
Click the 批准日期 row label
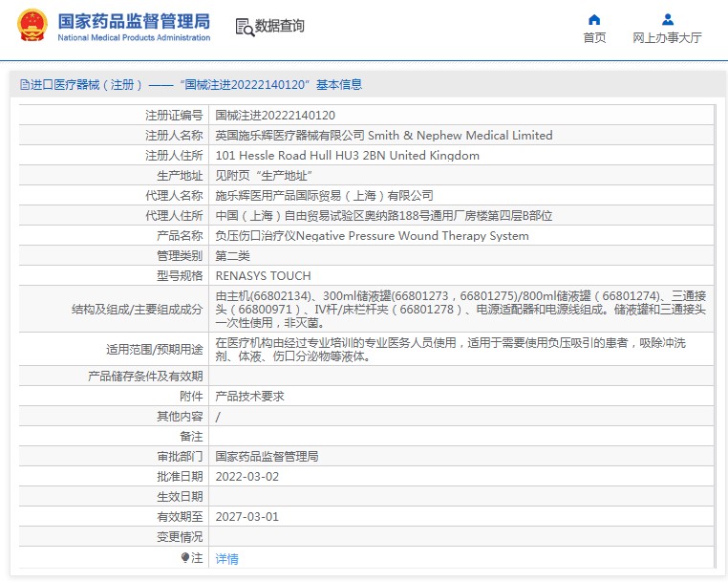pos(180,477)
